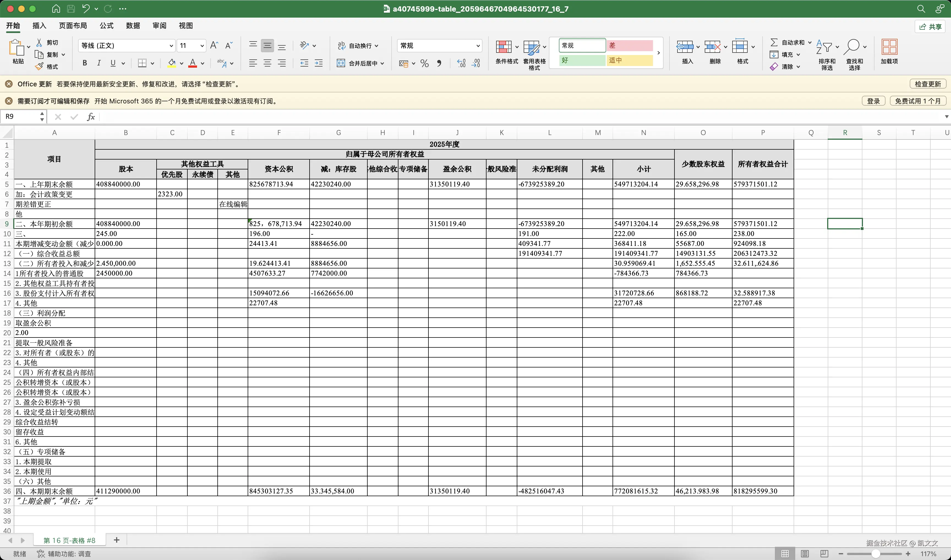Viewport: 951px width, 560px height.
Task: Add a new sheet with plus
Action: [117, 540]
